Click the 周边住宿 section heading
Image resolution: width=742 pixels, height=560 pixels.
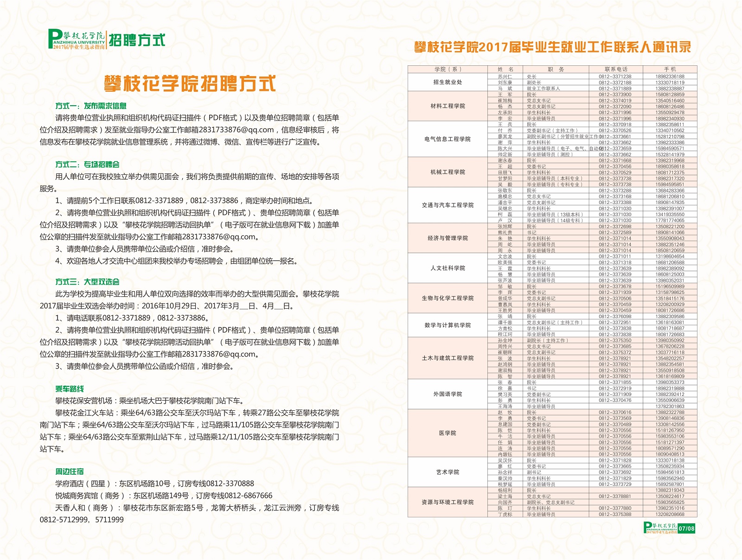click(70, 471)
